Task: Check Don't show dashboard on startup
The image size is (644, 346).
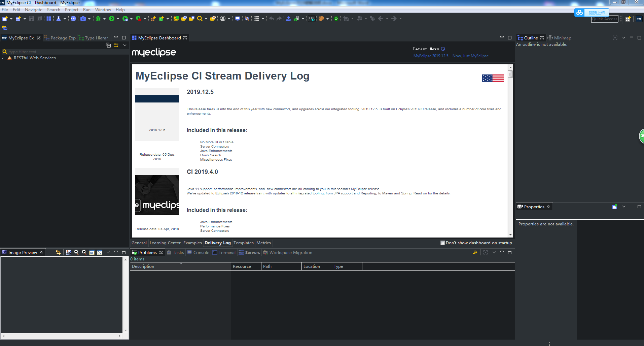Action: (x=442, y=243)
